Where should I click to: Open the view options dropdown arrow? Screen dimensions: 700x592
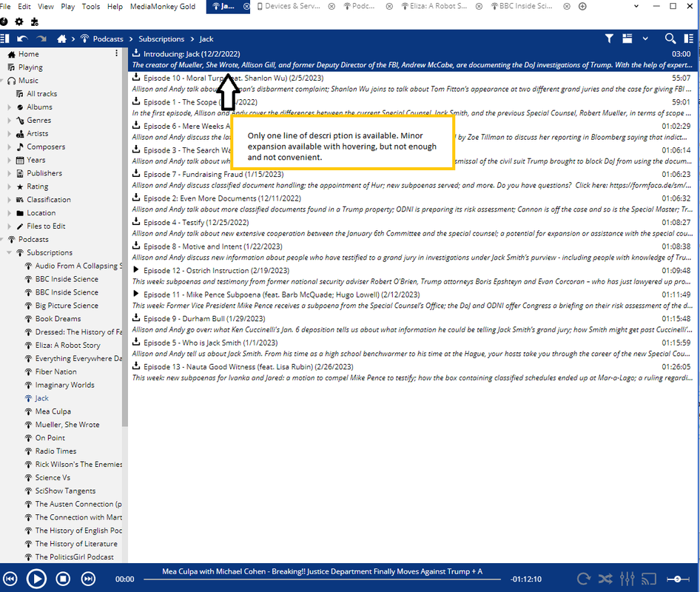pyautogui.click(x=645, y=38)
